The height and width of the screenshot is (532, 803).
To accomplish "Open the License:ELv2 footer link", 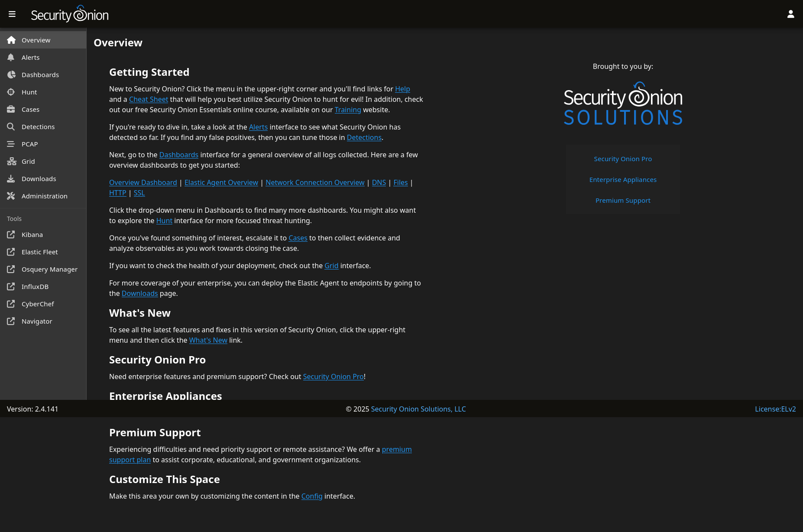I will tap(775, 409).
